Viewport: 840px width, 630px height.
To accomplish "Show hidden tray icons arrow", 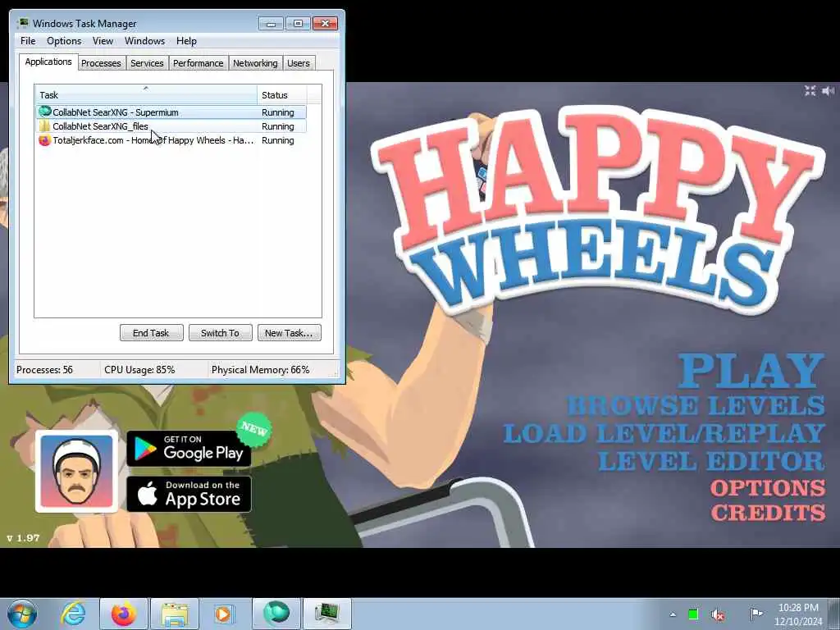I will 673,614.
